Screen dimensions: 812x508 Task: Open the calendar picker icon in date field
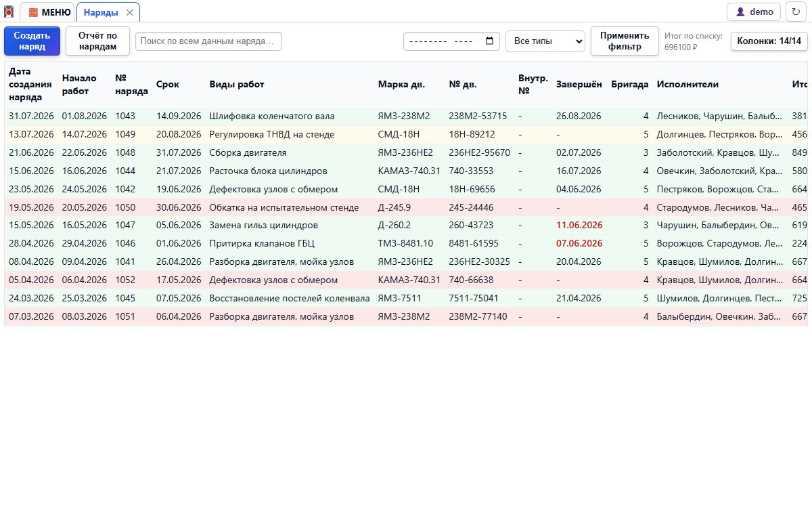pyautogui.click(x=490, y=41)
